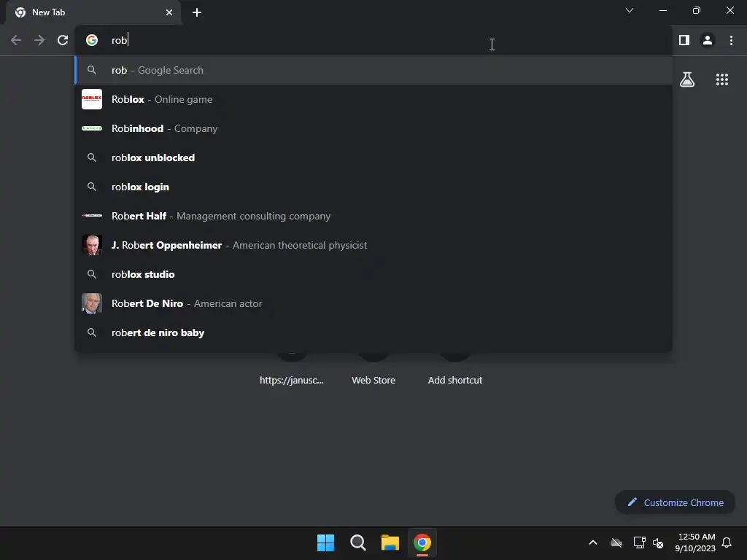
Task: Click the Google logo in address bar
Action: (x=92, y=41)
